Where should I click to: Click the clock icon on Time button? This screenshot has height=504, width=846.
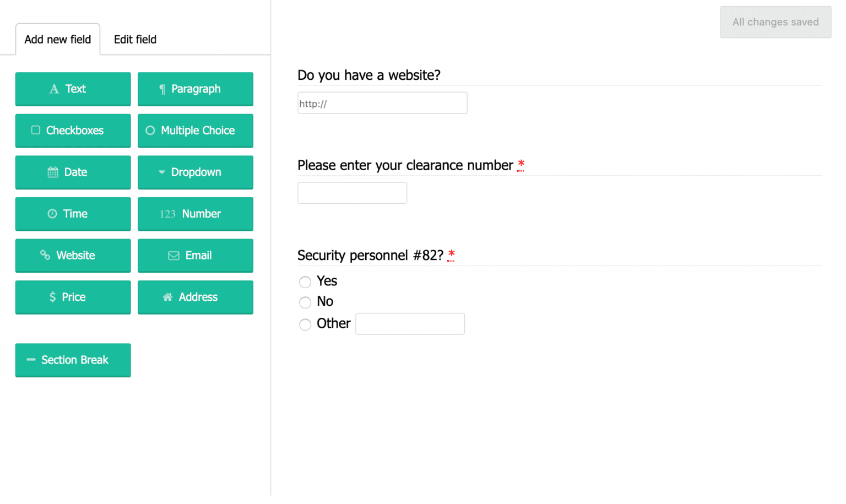[52, 214]
